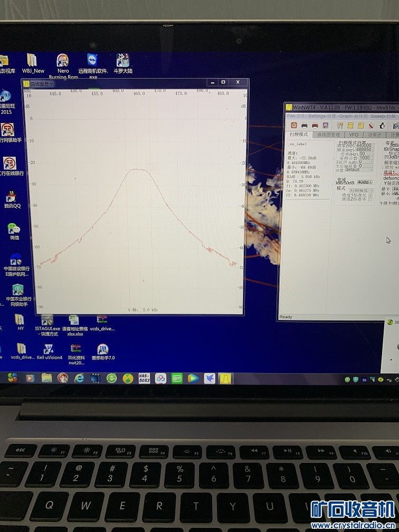Click the red pencil icon in WinNWT4 toolbar
Viewport: 399px width, 532px height.
pyautogui.click(x=372, y=126)
